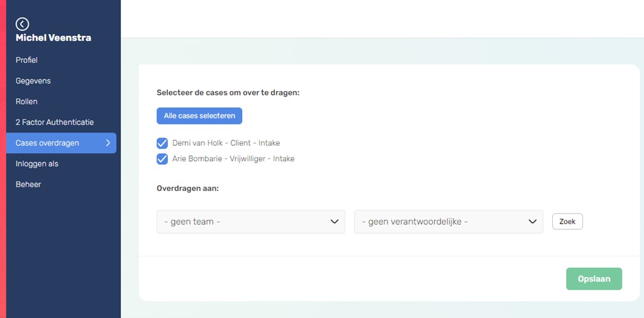Open the 'geen verantwoordelijke' dropdown
The height and width of the screenshot is (318, 644).
coord(448,222)
